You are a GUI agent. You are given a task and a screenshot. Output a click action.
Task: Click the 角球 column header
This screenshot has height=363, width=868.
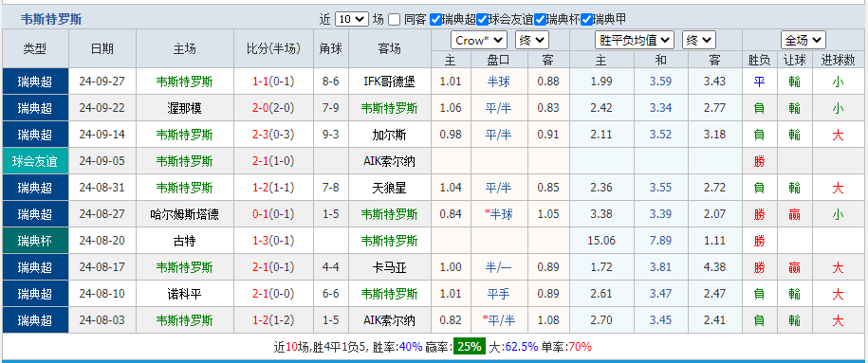pos(331,48)
